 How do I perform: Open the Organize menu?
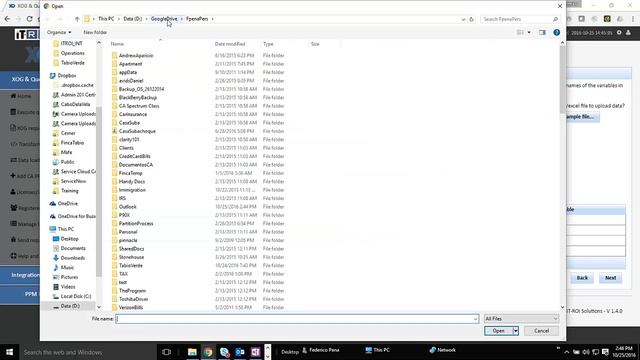[x=59, y=32]
